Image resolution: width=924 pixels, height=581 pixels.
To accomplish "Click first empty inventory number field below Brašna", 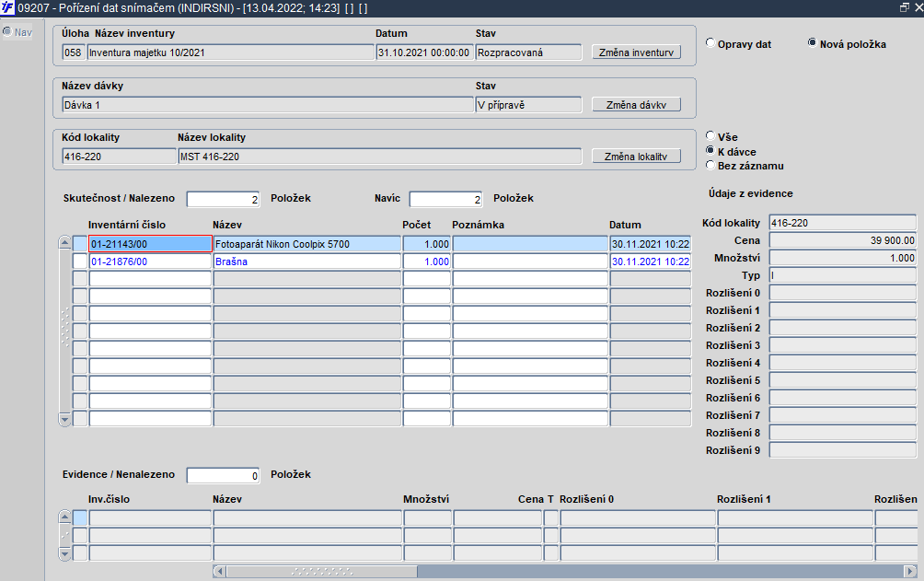I will 150,278.
